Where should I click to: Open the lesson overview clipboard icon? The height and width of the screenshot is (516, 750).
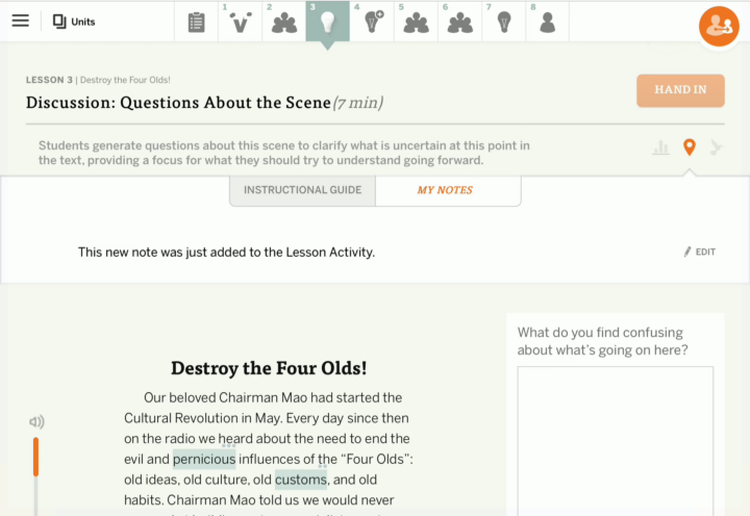(x=196, y=22)
